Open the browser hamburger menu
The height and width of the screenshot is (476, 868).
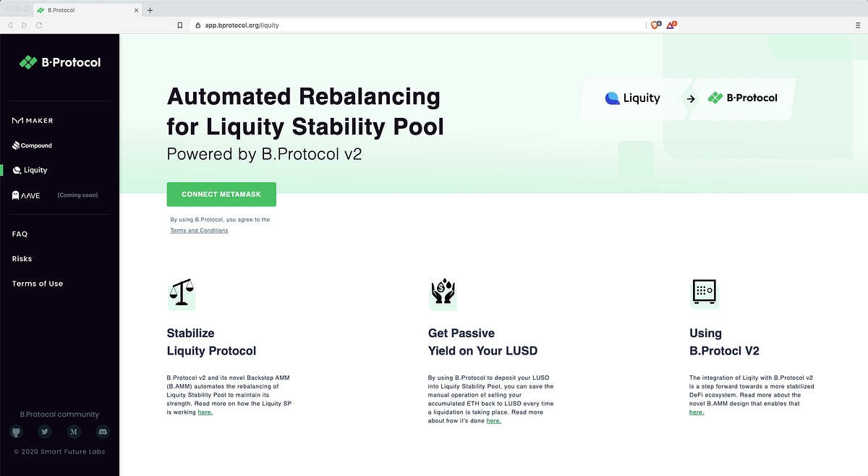pyautogui.click(x=858, y=25)
